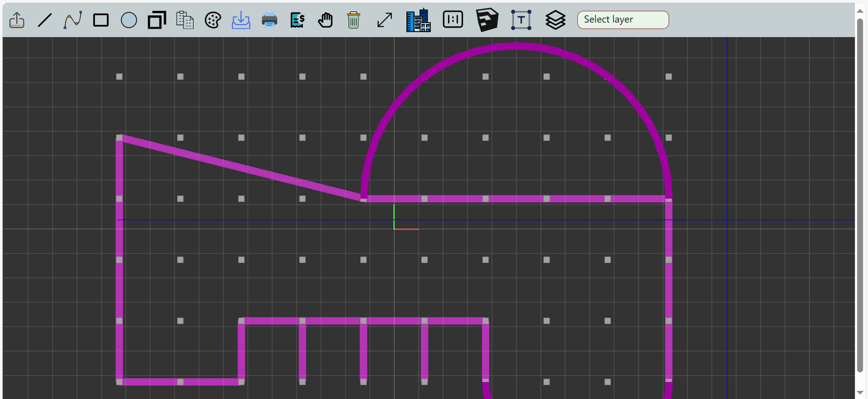Open the color palette icon

click(213, 20)
